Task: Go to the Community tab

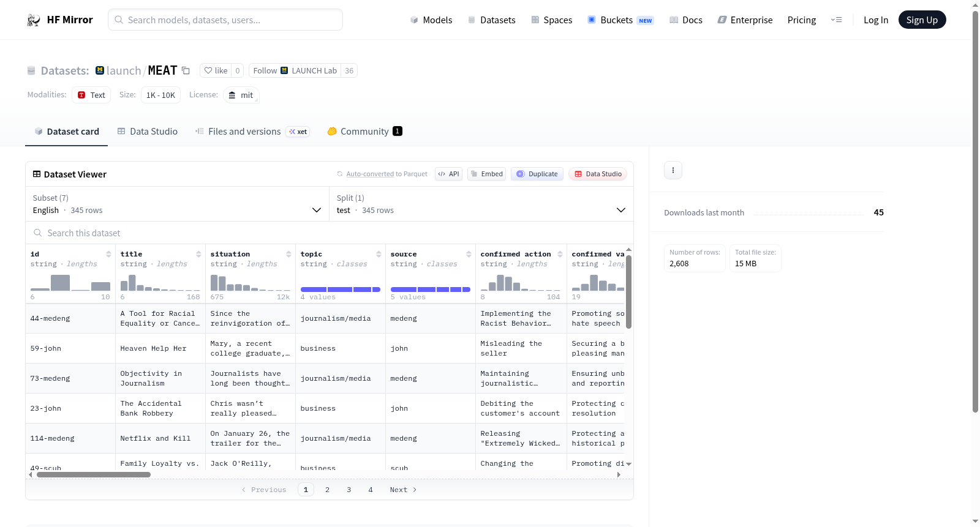Action: point(364,132)
